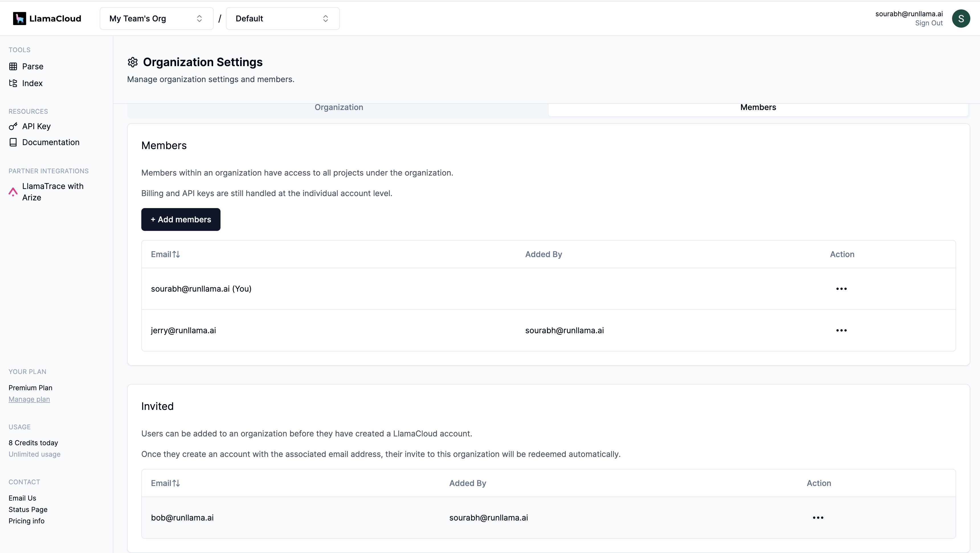The image size is (980, 553).
Task: Click Sign Out in the header
Action: 929,23
